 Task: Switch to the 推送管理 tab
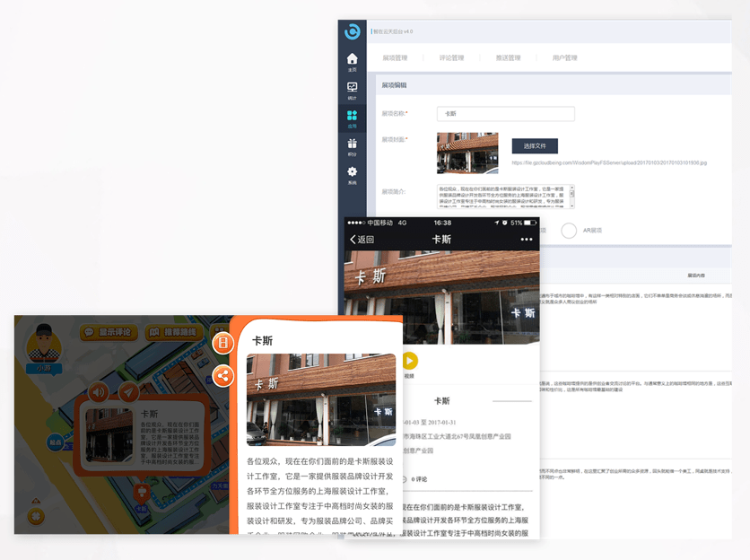tap(508, 58)
